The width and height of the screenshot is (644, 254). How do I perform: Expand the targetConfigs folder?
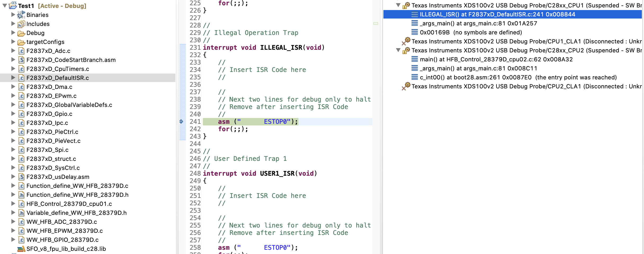coord(14,42)
